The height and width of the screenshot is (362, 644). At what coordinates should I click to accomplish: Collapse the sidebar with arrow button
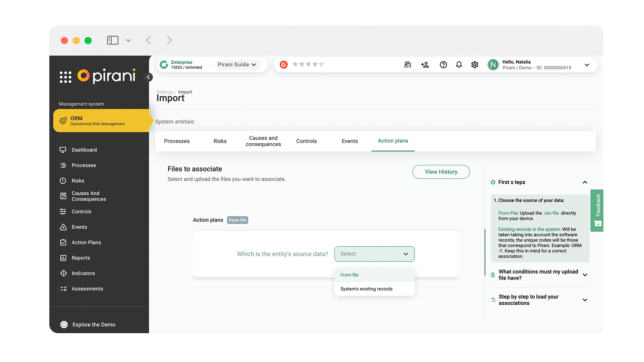tap(148, 77)
